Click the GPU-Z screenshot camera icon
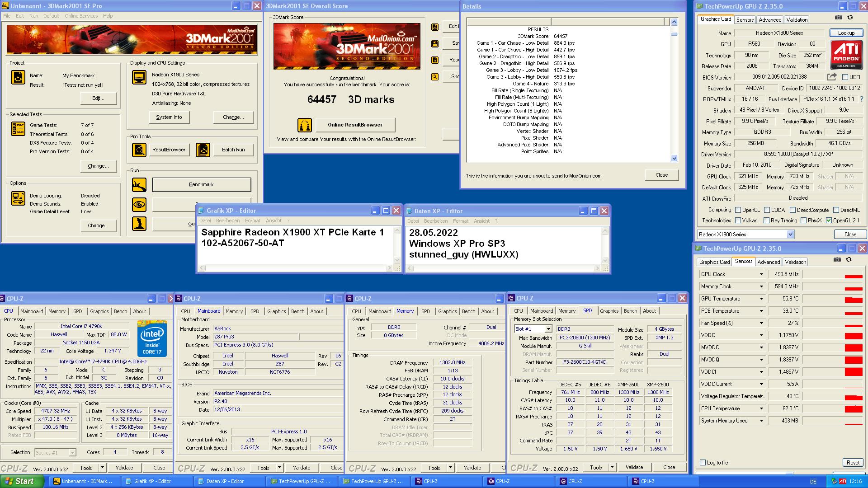868x488 pixels. coord(839,18)
